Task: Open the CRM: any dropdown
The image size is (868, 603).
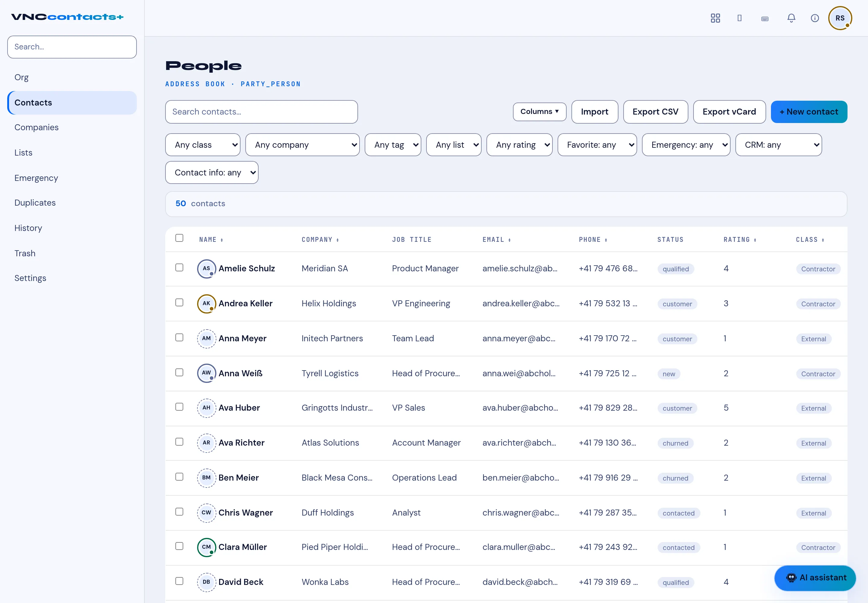Action: (778, 145)
